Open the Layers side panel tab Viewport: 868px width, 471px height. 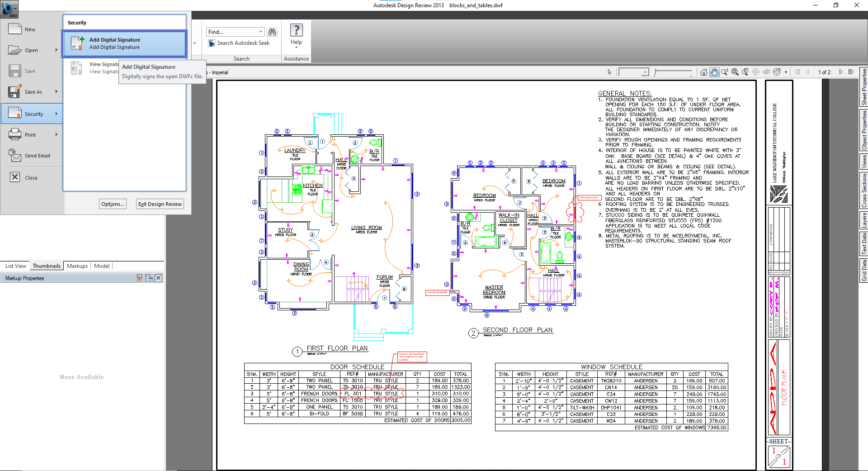[863, 220]
